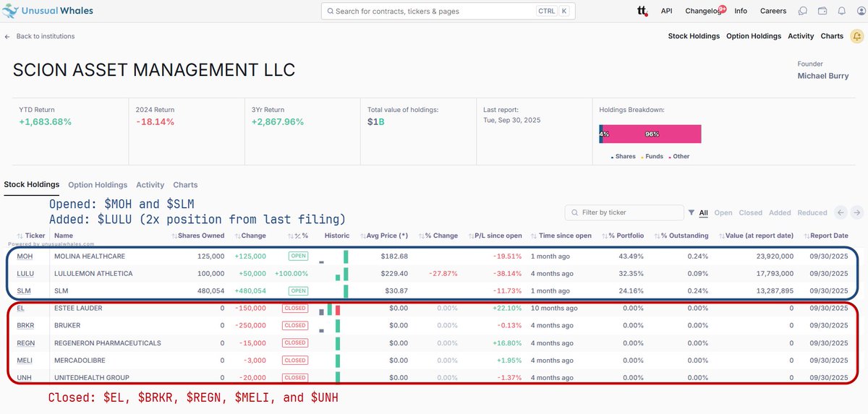Select the Closed holdings filter

[751, 212]
